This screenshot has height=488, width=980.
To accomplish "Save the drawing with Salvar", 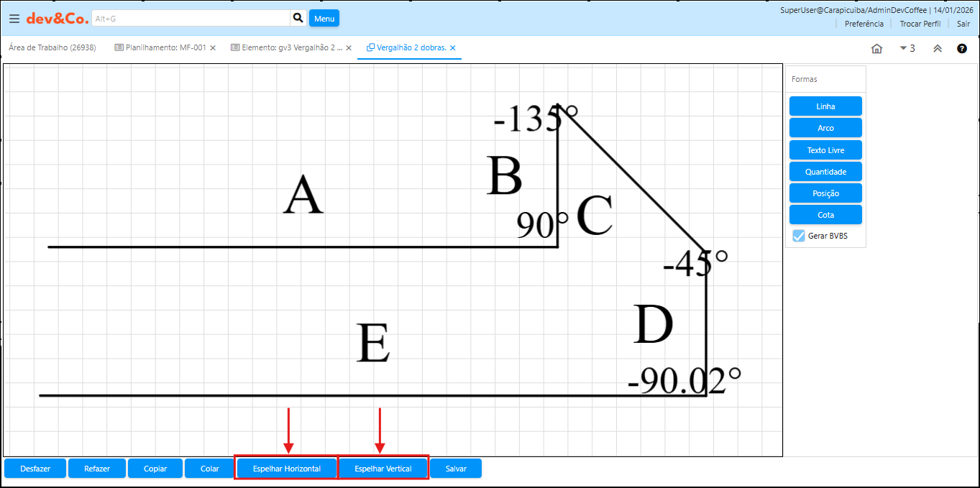I will coord(456,469).
